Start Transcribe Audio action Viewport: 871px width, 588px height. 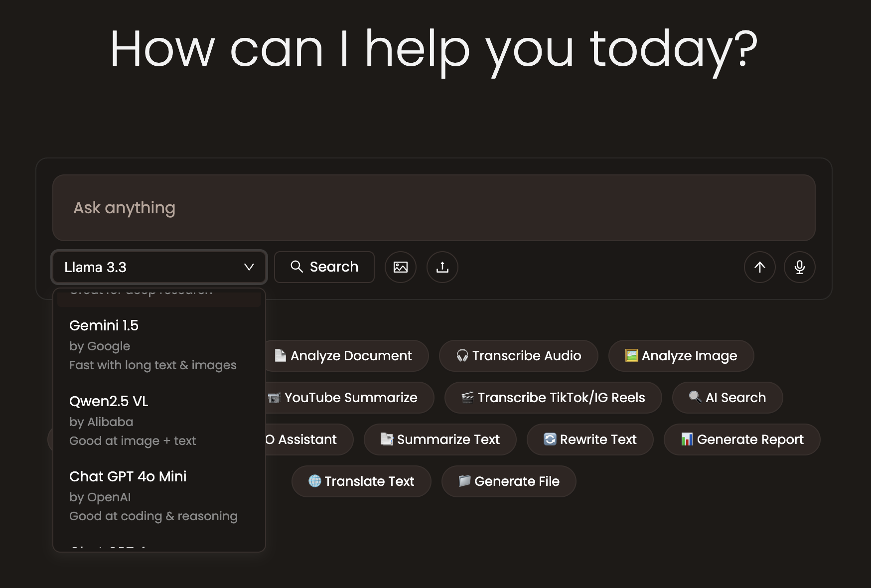pyautogui.click(x=518, y=356)
